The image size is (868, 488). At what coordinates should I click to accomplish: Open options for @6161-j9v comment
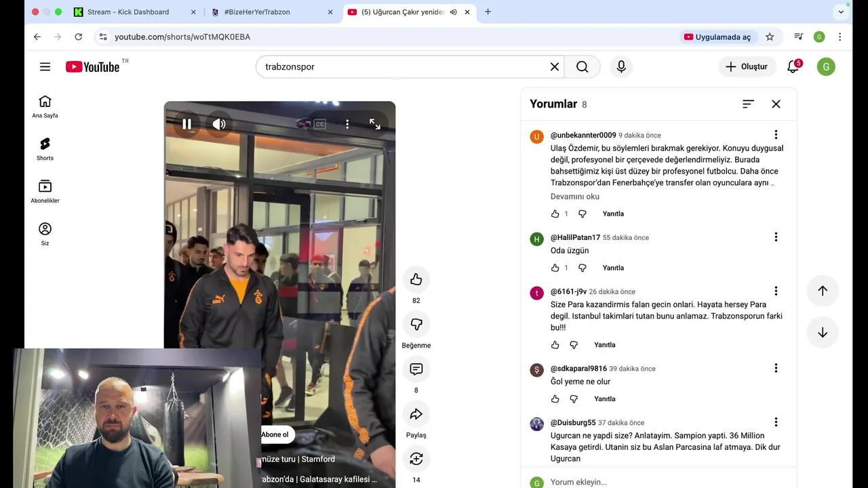point(776,291)
